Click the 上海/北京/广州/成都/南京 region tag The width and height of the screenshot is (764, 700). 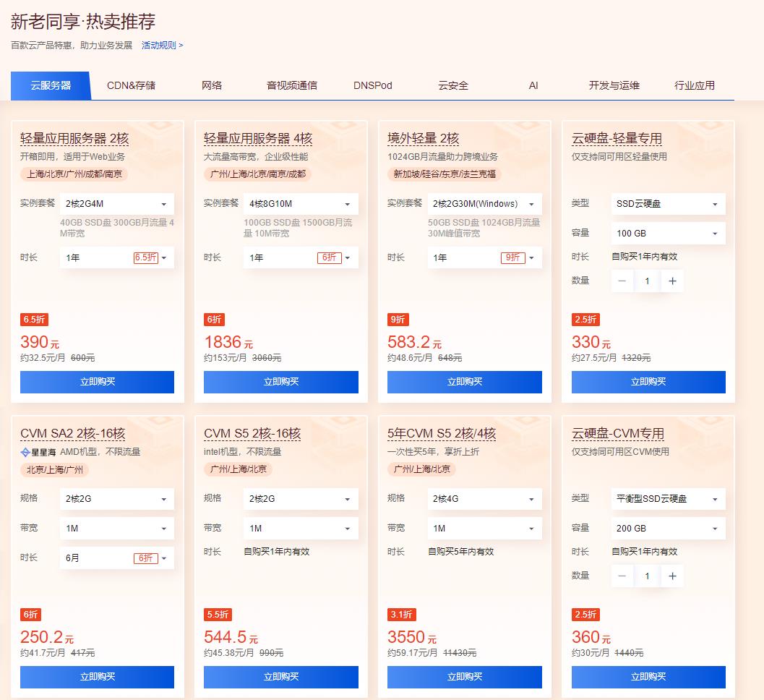pyautogui.click(x=74, y=174)
